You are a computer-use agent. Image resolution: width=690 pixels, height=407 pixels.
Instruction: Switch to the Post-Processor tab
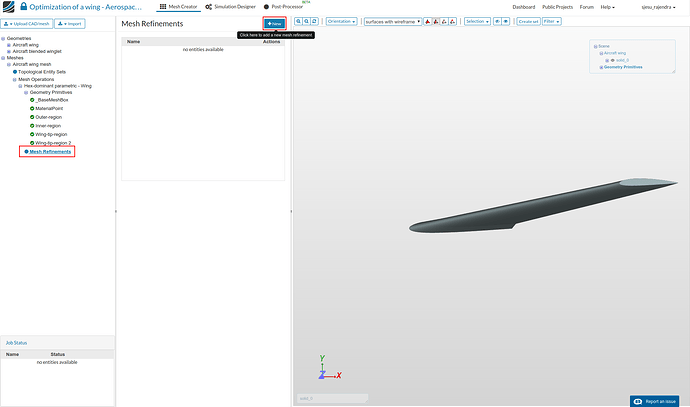point(283,7)
